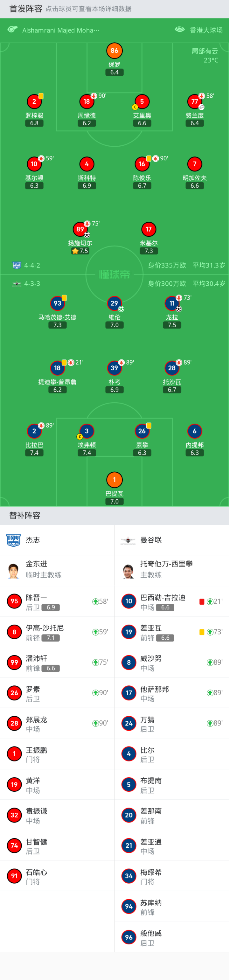Click the stadium icon beside 香港大球场
The height and width of the screenshot is (980, 229).
(180, 30)
